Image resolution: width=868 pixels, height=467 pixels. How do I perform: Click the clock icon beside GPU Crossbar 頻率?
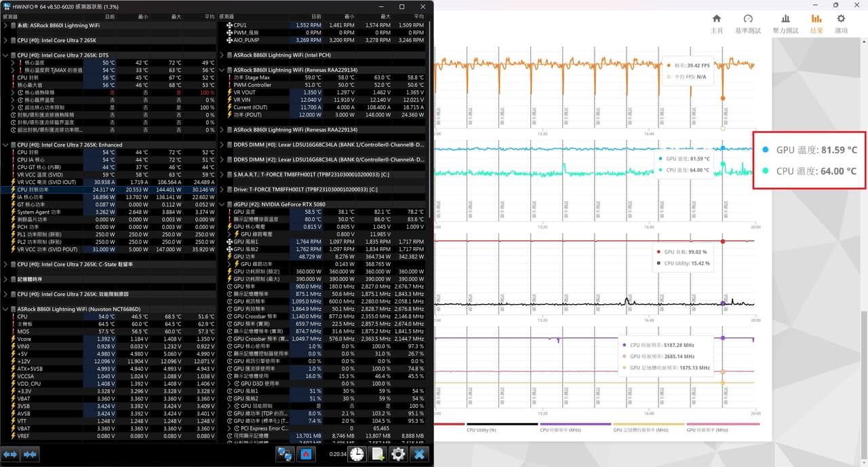229,316
